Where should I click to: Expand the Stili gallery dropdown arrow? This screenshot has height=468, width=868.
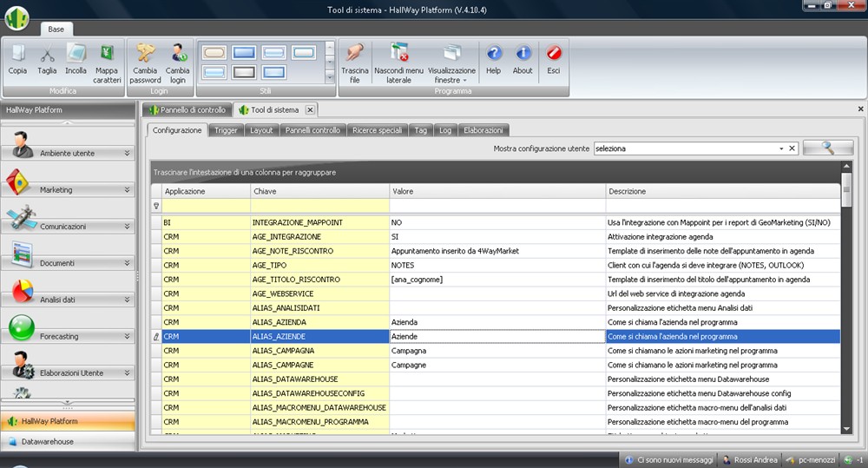tap(330, 77)
